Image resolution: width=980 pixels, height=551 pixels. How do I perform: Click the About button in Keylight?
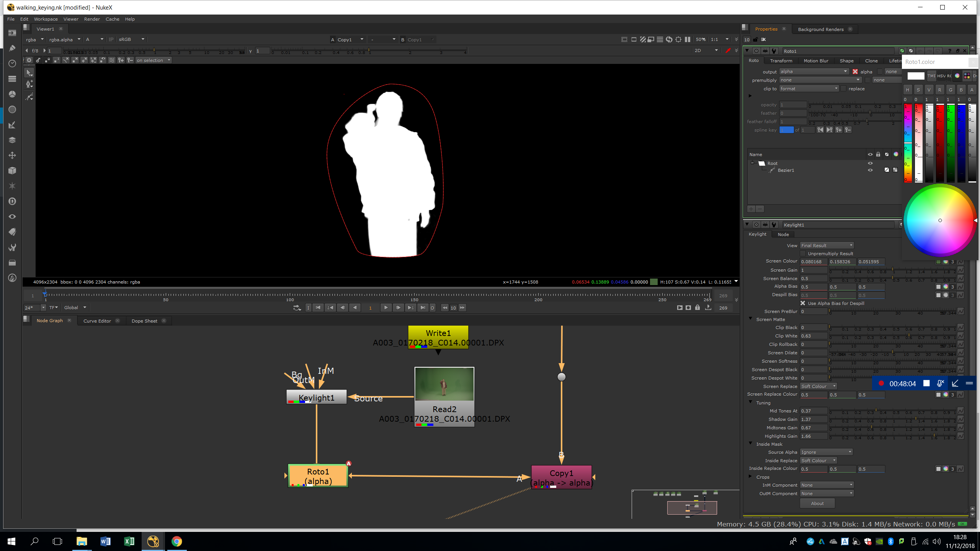[817, 504]
